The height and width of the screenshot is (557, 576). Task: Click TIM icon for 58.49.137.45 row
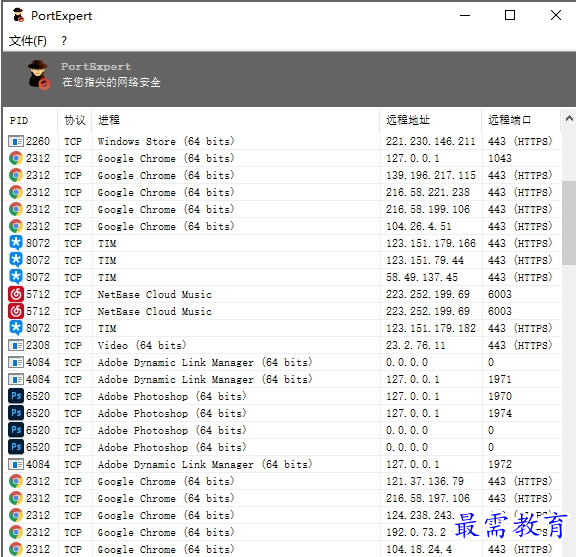pos(15,277)
